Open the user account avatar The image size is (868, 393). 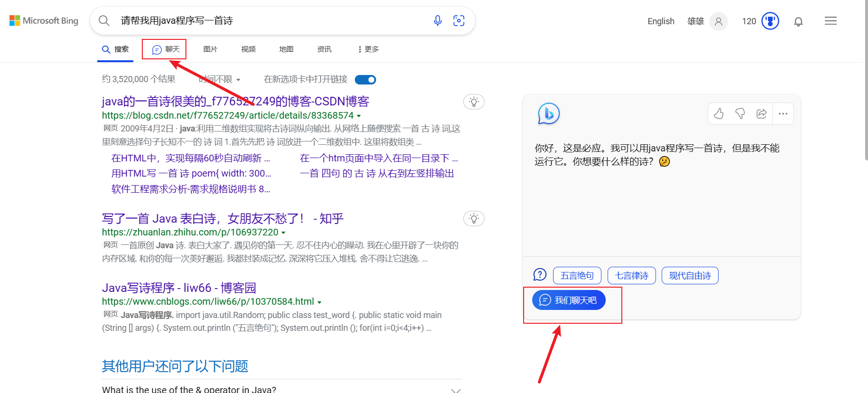(x=719, y=21)
